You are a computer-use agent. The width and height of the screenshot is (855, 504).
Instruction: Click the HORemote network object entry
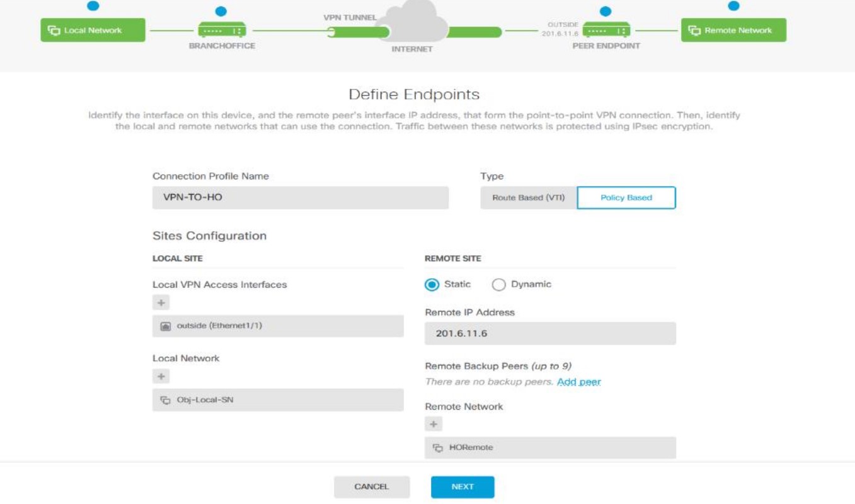click(x=550, y=448)
